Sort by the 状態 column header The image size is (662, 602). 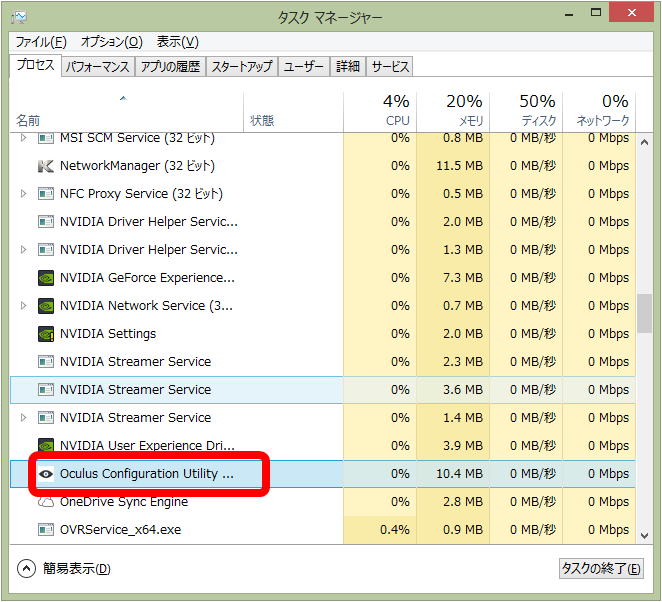[x=293, y=112]
